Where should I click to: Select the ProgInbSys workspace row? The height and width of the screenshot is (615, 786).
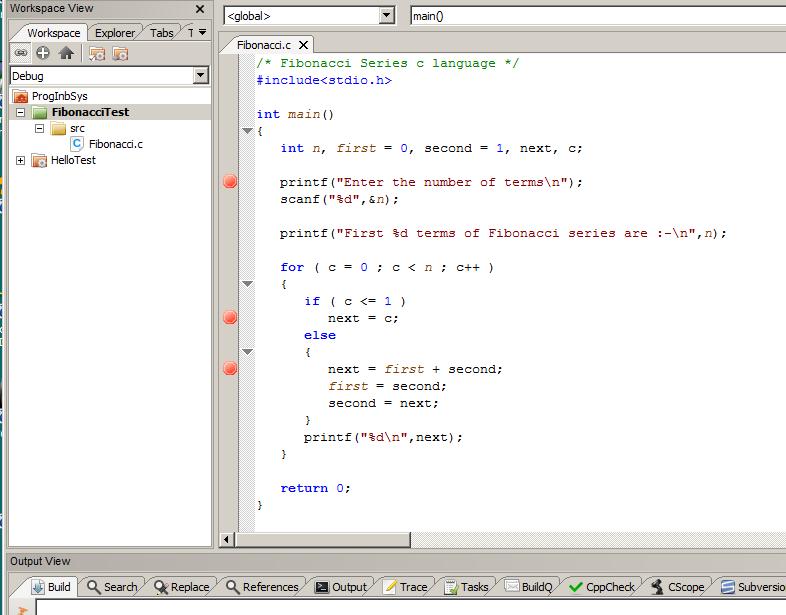[x=59, y=96]
